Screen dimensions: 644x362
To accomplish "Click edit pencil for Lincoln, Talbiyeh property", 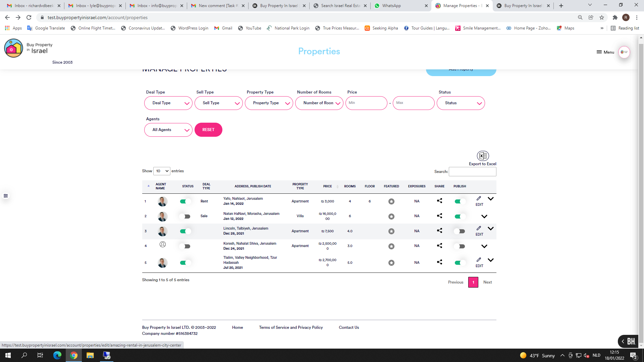I will (479, 228).
